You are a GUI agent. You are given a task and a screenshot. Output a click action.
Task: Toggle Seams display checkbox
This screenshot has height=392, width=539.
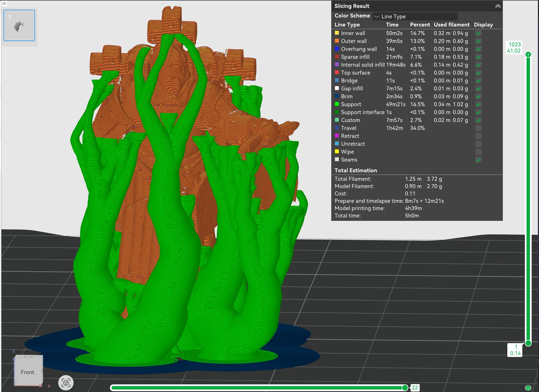click(x=478, y=160)
